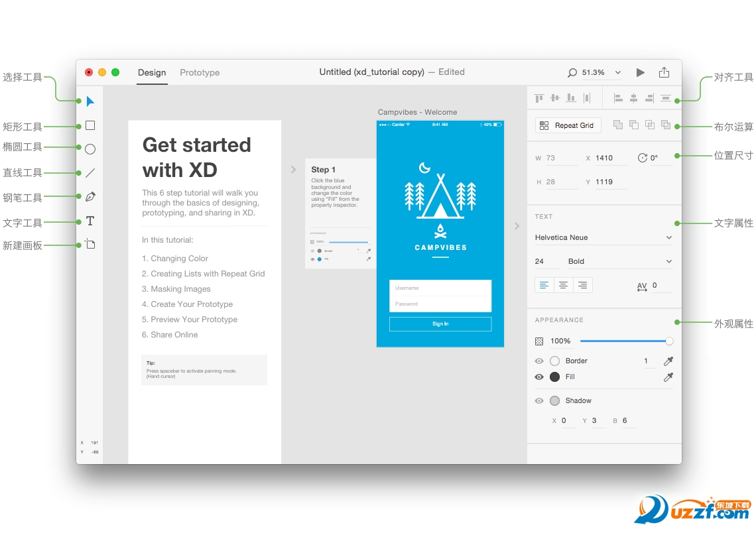Distribute selection horizontally

587,98
